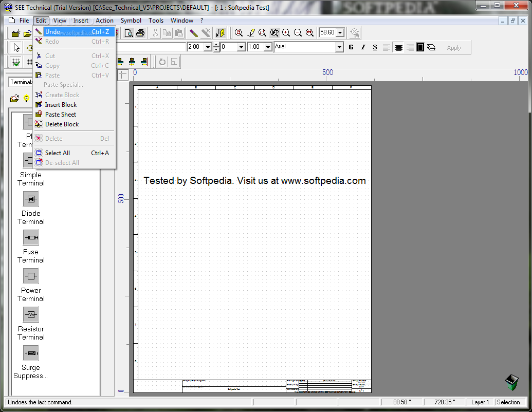Click the align center objects icon
The image size is (532, 412).
tap(132, 62)
